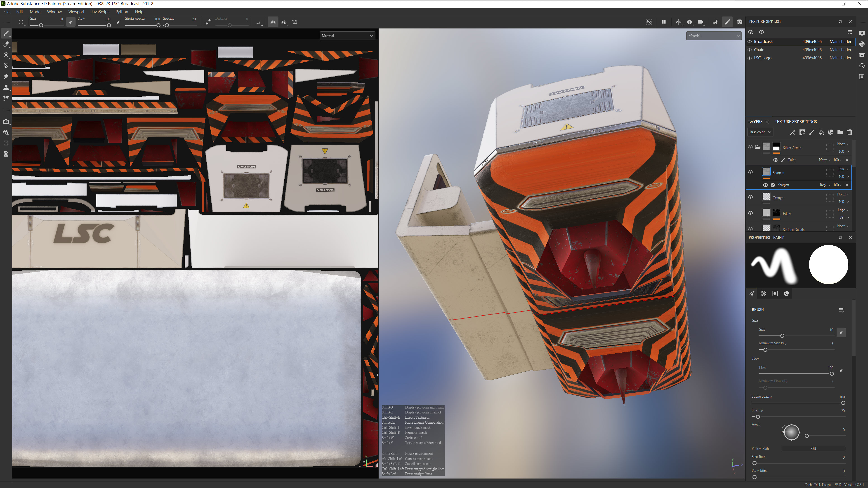This screenshot has width=868, height=488.
Task: Select the Polygon fill tool
Action: click(6, 66)
